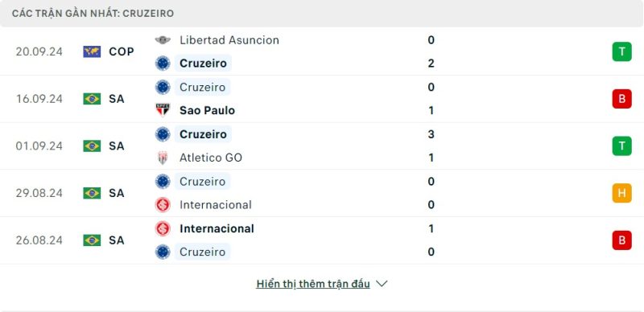Viewport: 644px width, 312px height.
Task: Click the Libertad Asuncion club crest
Action: (x=163, y=40)
